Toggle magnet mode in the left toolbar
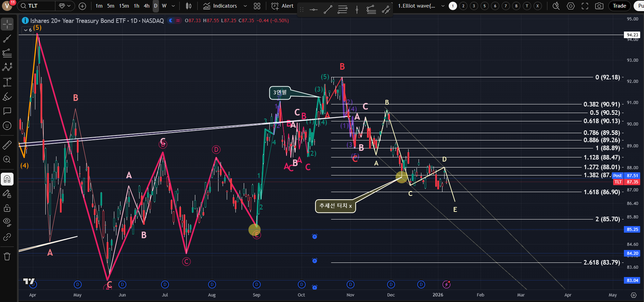The width and height of the screenshot is (644, 302). tap(7, 179)
